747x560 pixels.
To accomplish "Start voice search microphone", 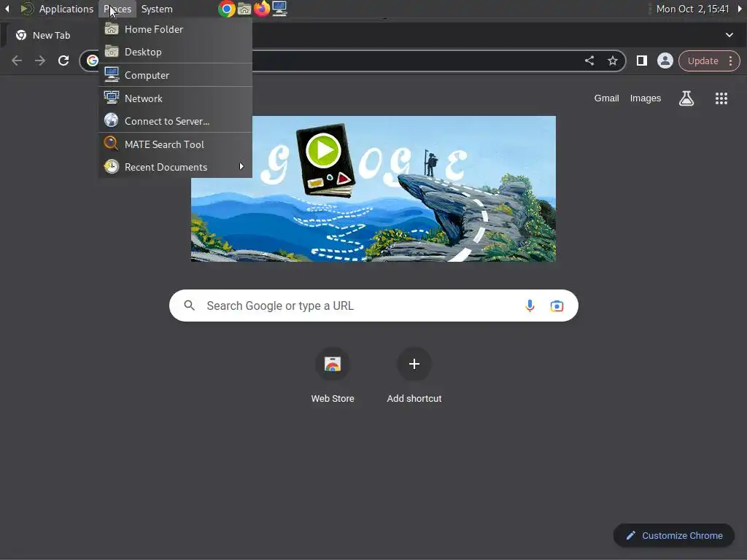I will 530,306.
